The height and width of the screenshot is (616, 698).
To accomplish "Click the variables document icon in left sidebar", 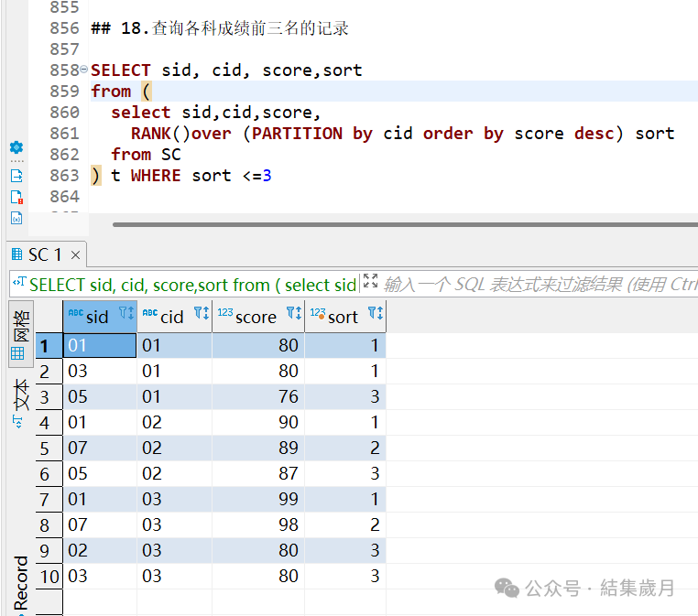I will tap(16, 218).
